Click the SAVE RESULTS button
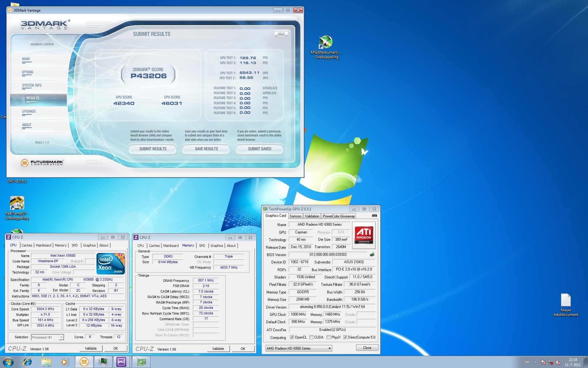This screenshot has height=368, width=588. coord(206,149)
